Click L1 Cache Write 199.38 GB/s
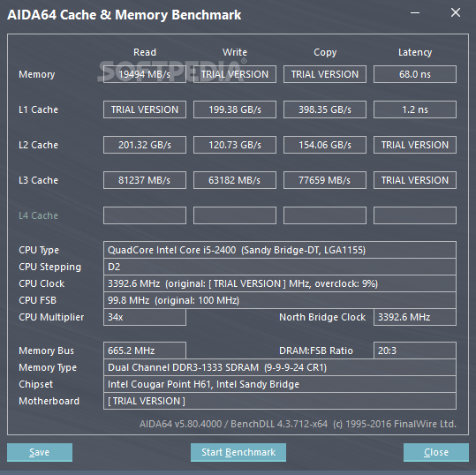This screenshot has height=475, width=476. [x=235, y=109]
